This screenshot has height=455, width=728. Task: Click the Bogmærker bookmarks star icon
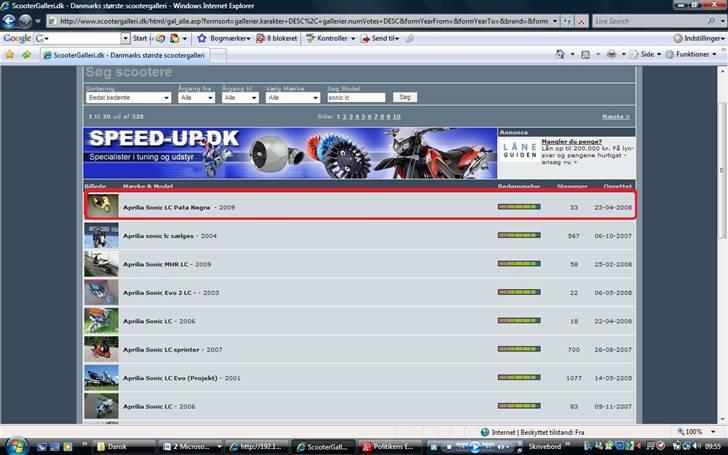(202, 38)
